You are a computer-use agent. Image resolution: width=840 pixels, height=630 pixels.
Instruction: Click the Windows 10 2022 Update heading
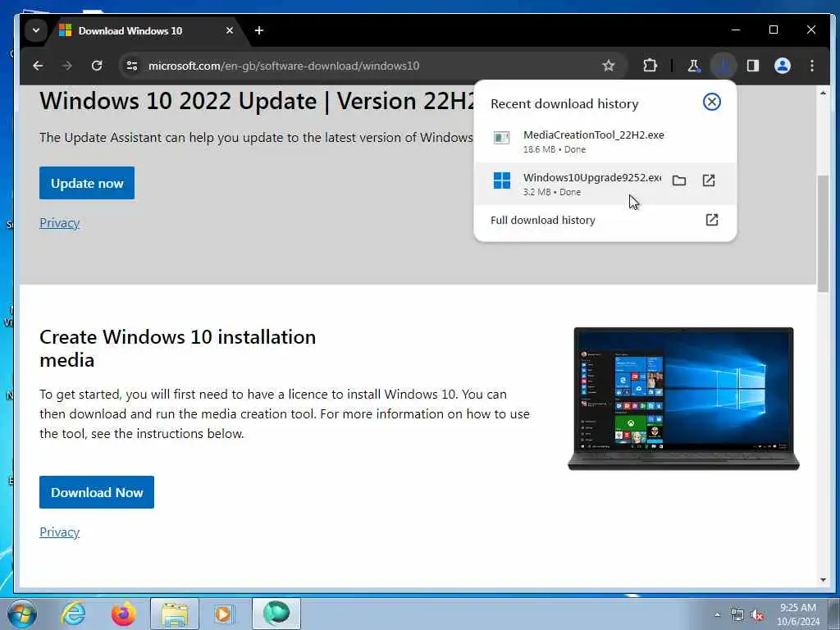click(256, 101)
